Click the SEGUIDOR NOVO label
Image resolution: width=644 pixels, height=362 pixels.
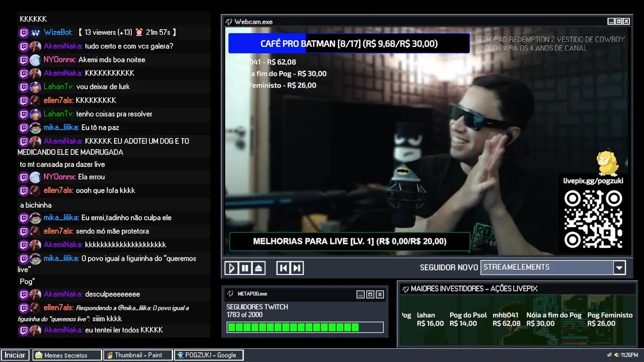pyautogui.click(x=448, y=267)
